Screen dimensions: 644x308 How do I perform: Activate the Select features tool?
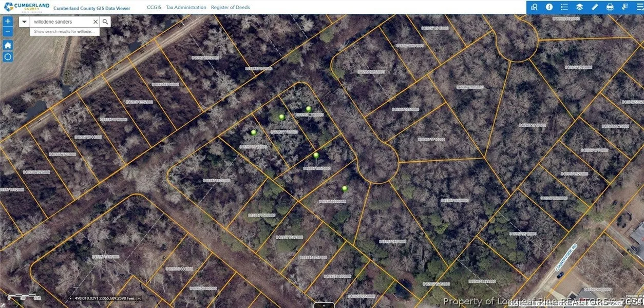(x=625, y=7)
